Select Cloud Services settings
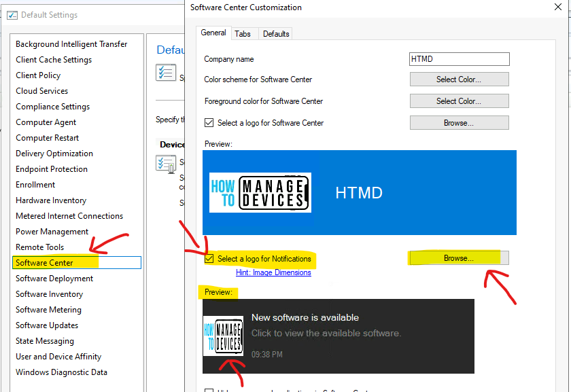 [42, 91]
